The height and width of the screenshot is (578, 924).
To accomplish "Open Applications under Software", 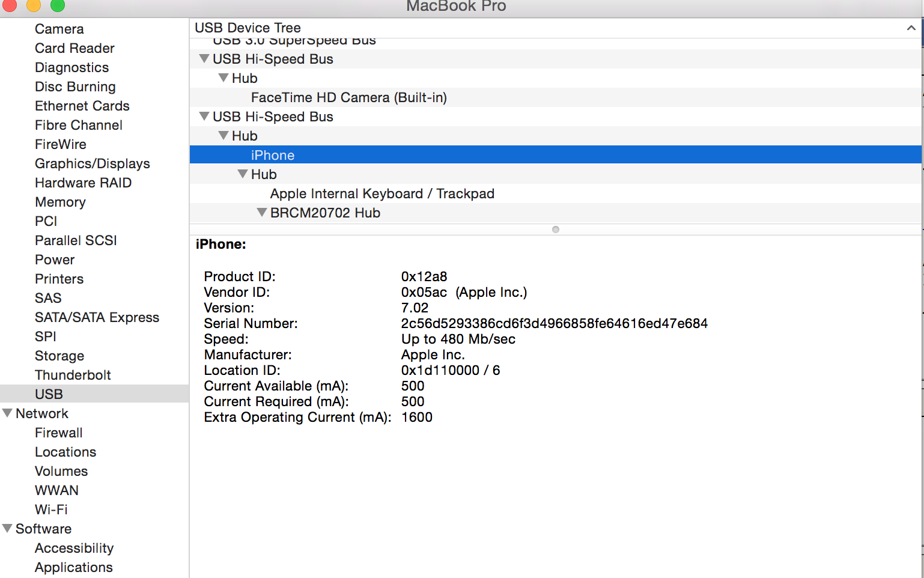I will pos(74,567).
